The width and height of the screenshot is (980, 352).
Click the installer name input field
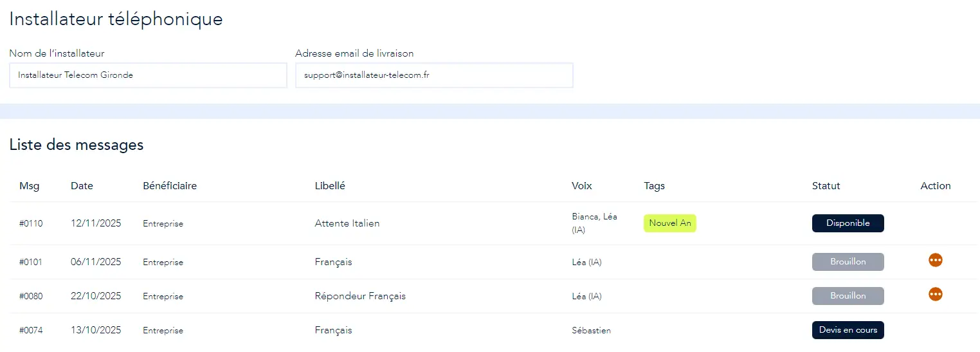click(148, 75)
